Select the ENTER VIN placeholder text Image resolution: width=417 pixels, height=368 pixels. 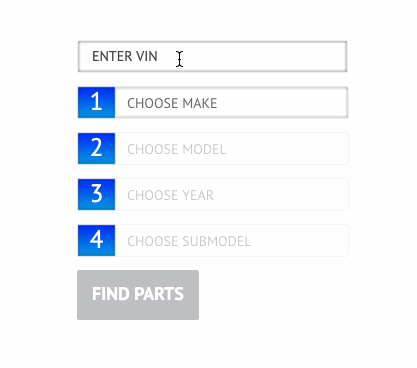pos(125,56)
